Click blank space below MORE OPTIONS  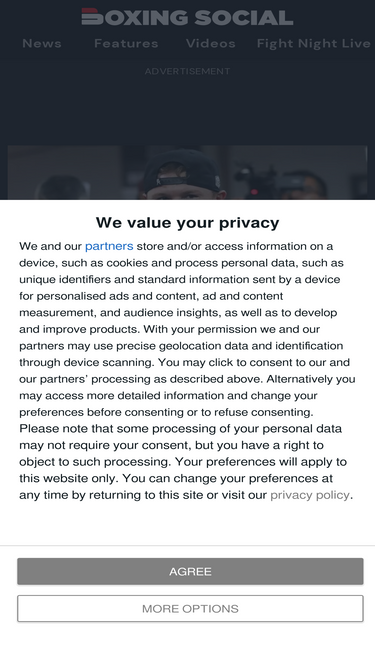tap(187, 644)
